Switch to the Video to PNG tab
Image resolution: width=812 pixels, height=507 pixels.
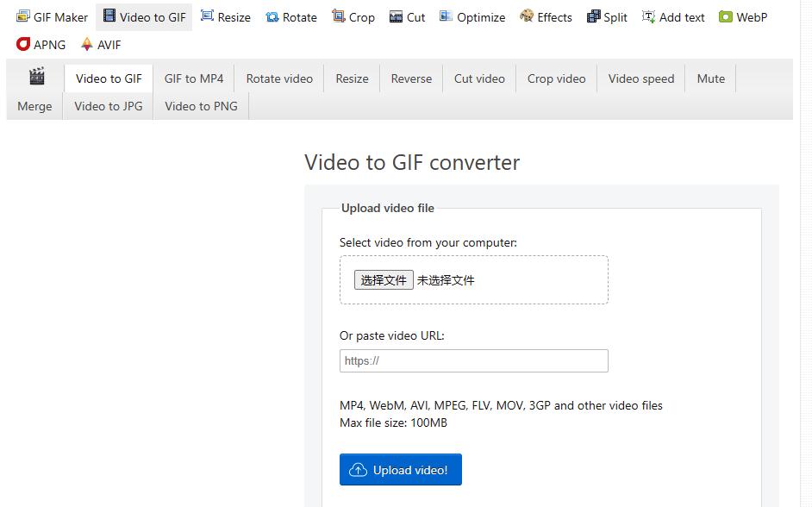(x=200, y=106)
